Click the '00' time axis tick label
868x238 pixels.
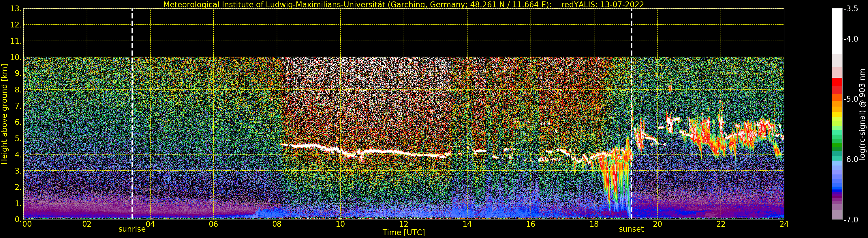point(27,224)
